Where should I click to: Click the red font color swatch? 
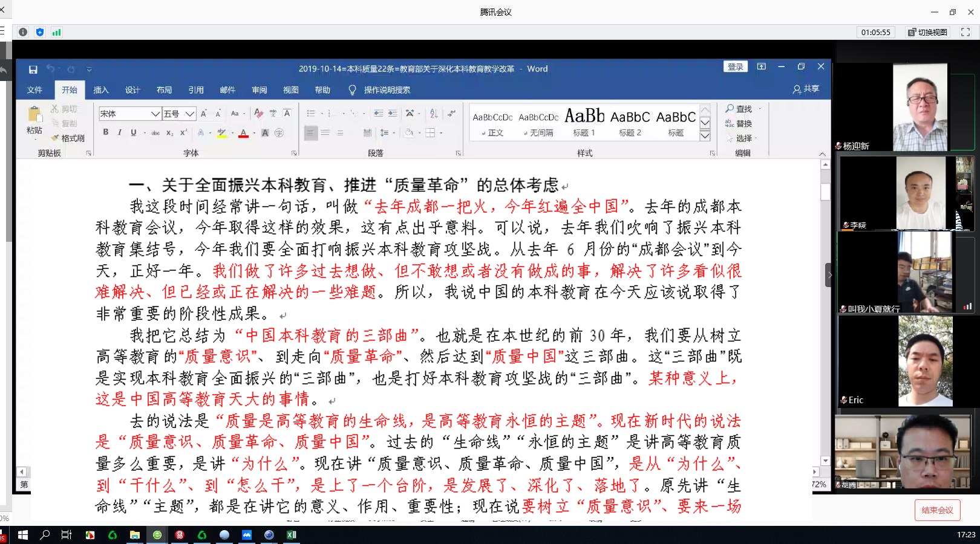click(243, 133)
